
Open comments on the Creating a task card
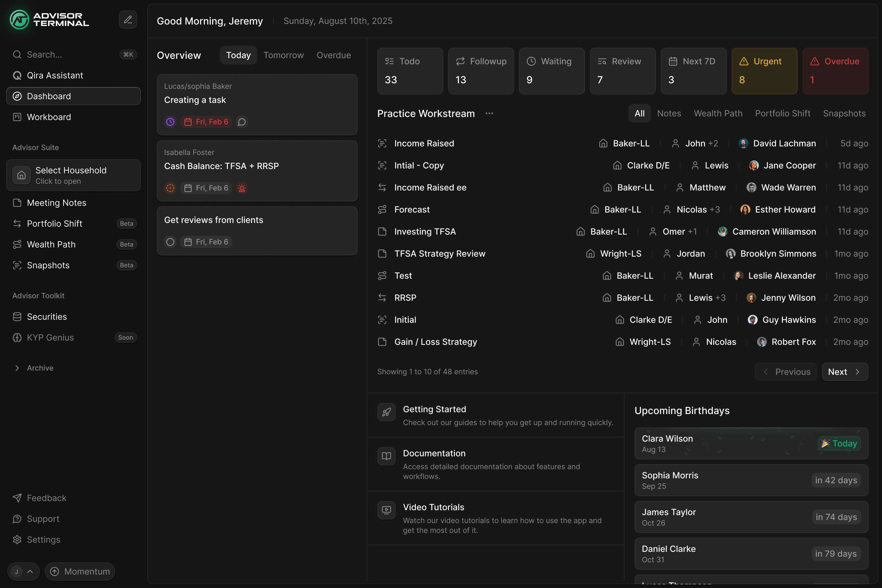(242, 122)
